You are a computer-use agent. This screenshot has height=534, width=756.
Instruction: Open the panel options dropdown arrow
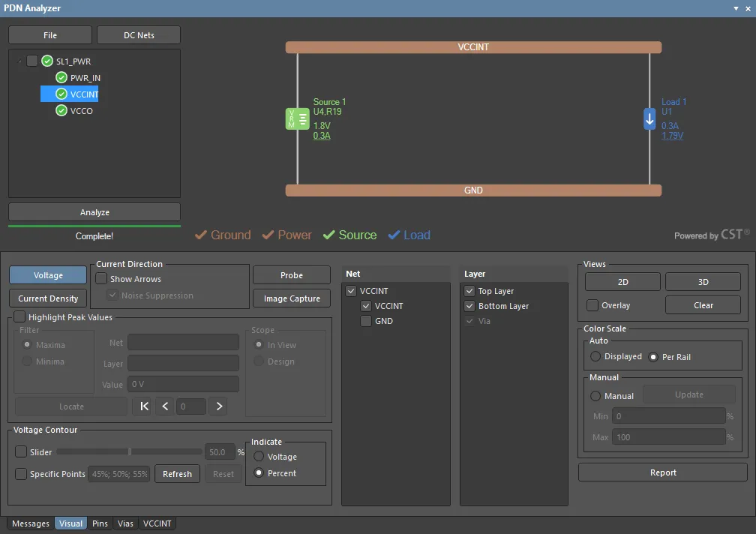(735, 8)
